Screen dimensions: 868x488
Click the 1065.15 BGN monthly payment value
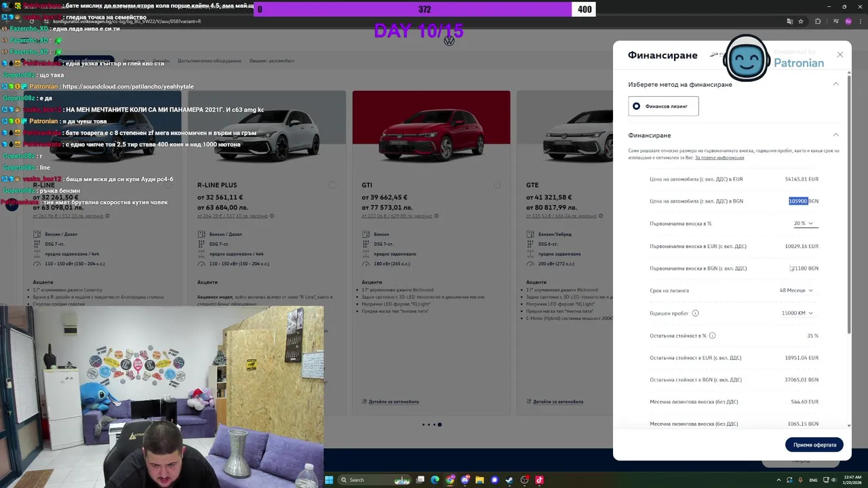(x=803, y=424)
